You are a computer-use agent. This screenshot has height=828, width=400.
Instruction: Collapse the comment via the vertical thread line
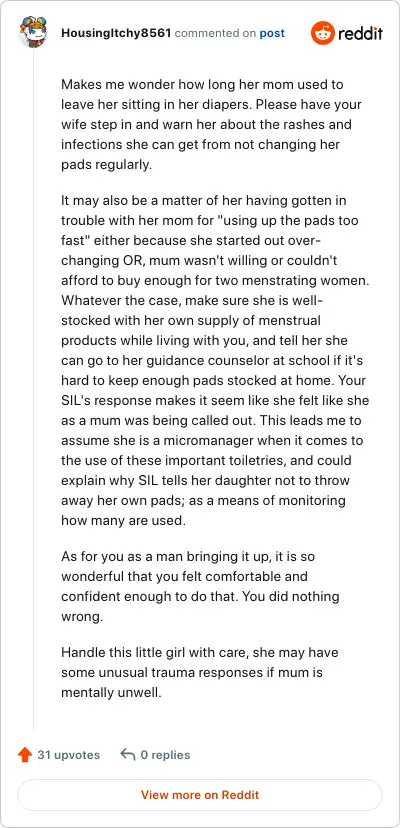click(x=34, y=391)
